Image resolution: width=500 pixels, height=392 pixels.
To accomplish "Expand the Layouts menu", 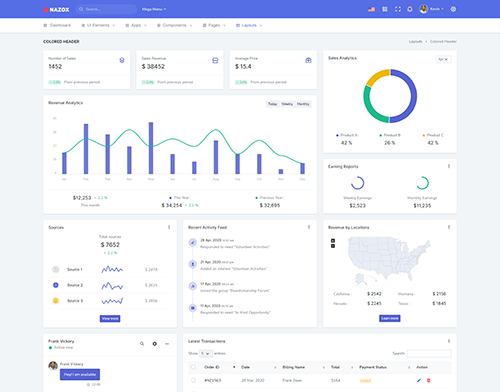I will coord(249,25).
